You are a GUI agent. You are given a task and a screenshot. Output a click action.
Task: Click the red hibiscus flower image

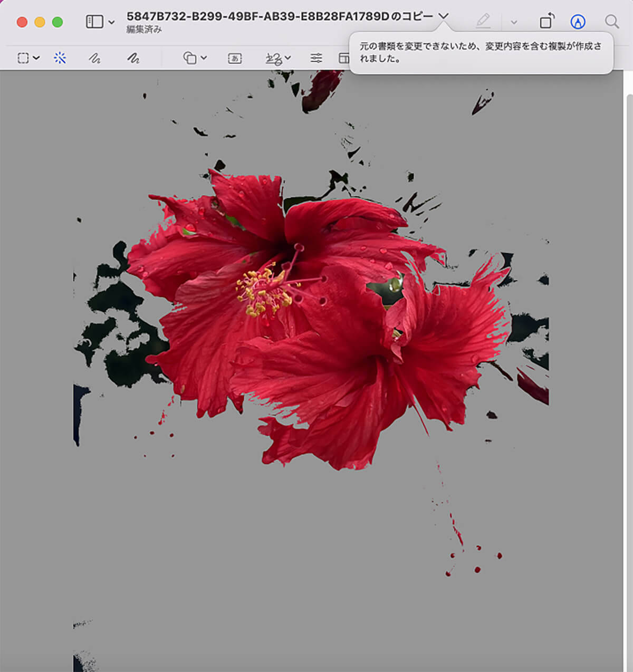point(316,316)
